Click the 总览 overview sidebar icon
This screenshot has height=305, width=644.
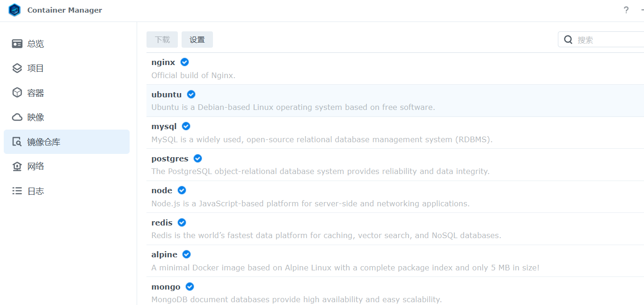[x=17, y=44]
